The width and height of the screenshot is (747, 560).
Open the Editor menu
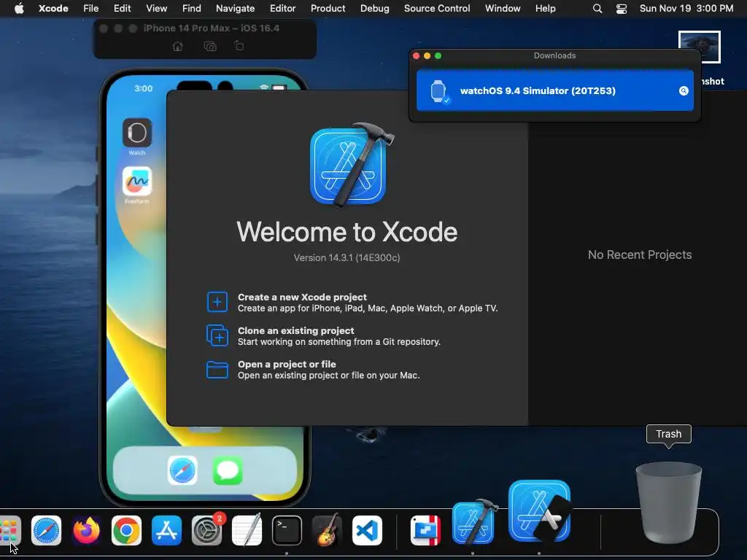[282, 8]
